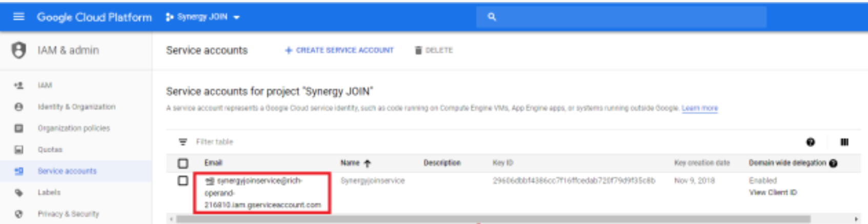This screenshot has width=868, height=224.
Task: Open Identity & Organization in sidebar
Action: coord(76,107)
